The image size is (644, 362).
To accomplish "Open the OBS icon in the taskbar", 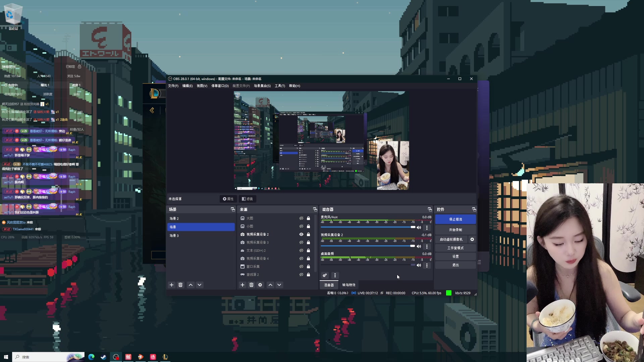I will point(116,357).
